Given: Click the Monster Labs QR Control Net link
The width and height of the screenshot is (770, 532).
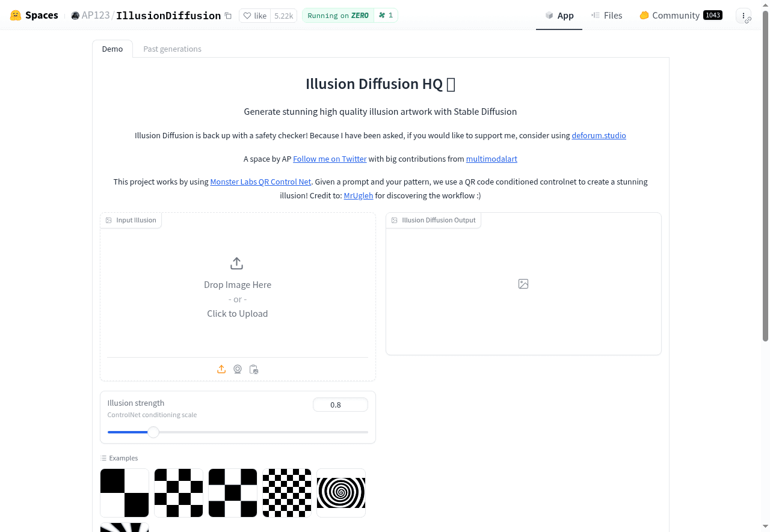Looking at the screenshot, I should (260, 182).
